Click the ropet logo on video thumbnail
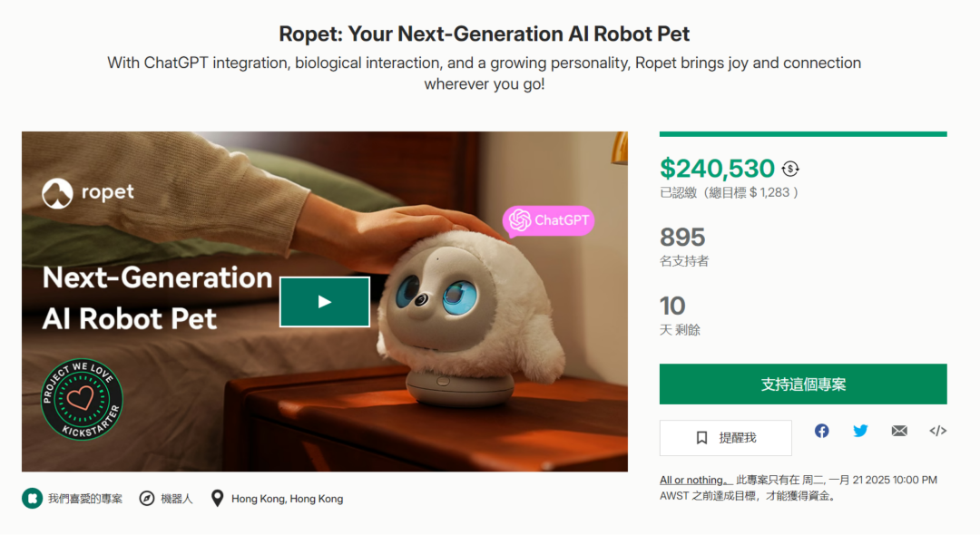The height and width of the screenshot is (535, 980). [x=88, y=193]
